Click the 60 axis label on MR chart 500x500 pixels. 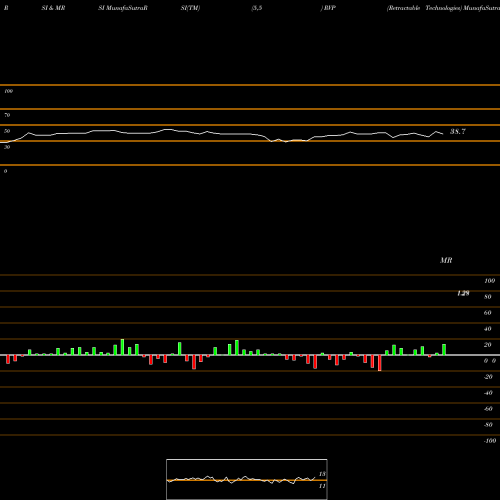click(x=488, y=313)
